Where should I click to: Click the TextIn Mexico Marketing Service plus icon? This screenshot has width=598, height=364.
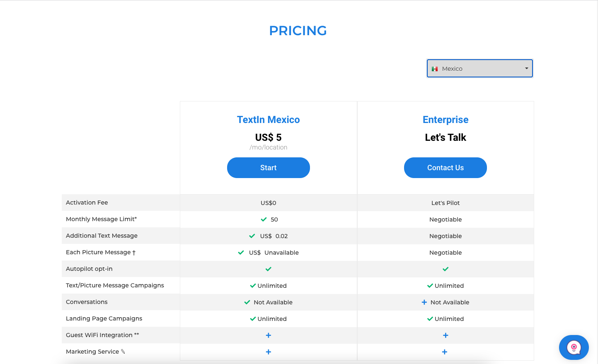coord(269,352)
